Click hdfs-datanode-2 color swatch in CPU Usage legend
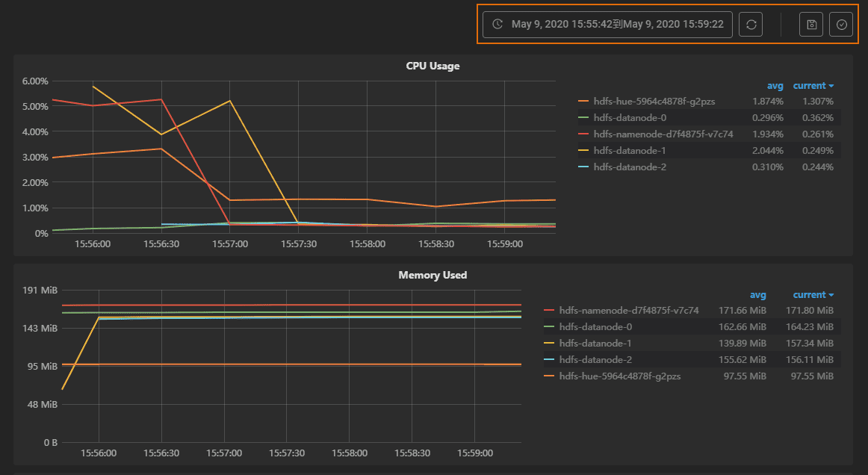Image resolution: width=868 pixels, height=475 pixels. click(584, 167)
